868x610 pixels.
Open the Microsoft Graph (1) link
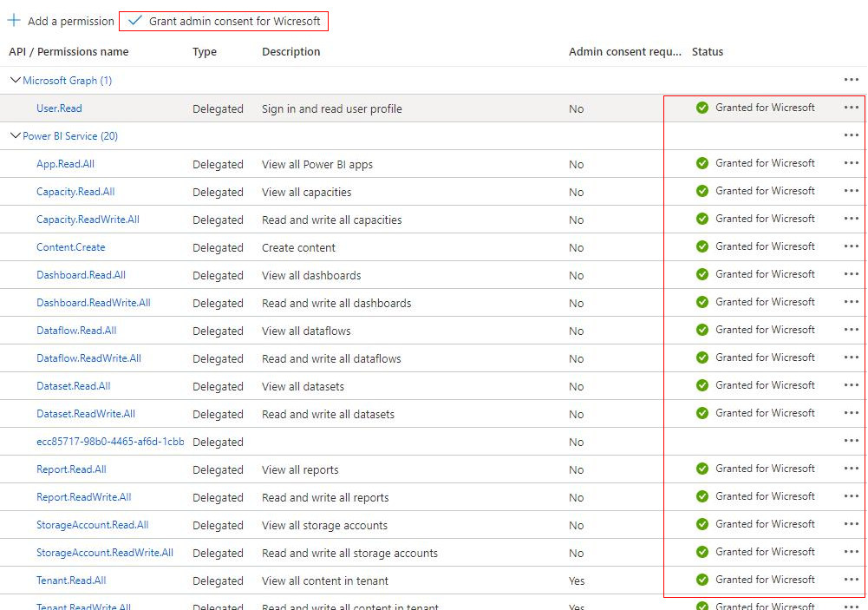[67, 81]
